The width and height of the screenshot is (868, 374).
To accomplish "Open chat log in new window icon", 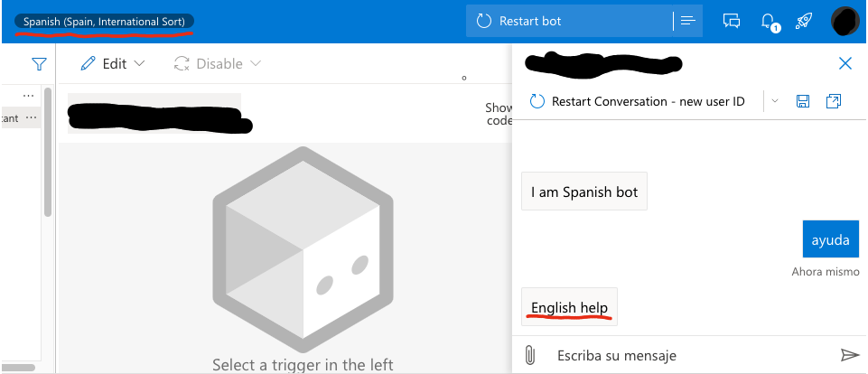I will [x=833, y=101].
